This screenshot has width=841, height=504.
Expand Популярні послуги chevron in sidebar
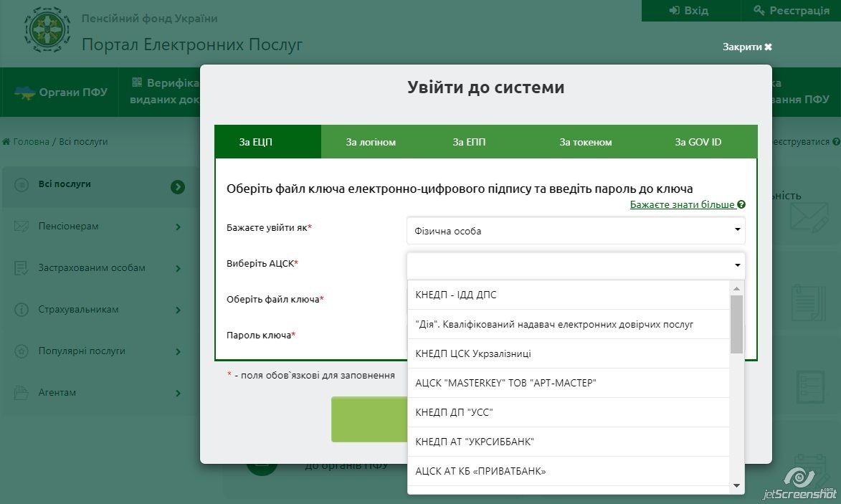coord(178,351)
